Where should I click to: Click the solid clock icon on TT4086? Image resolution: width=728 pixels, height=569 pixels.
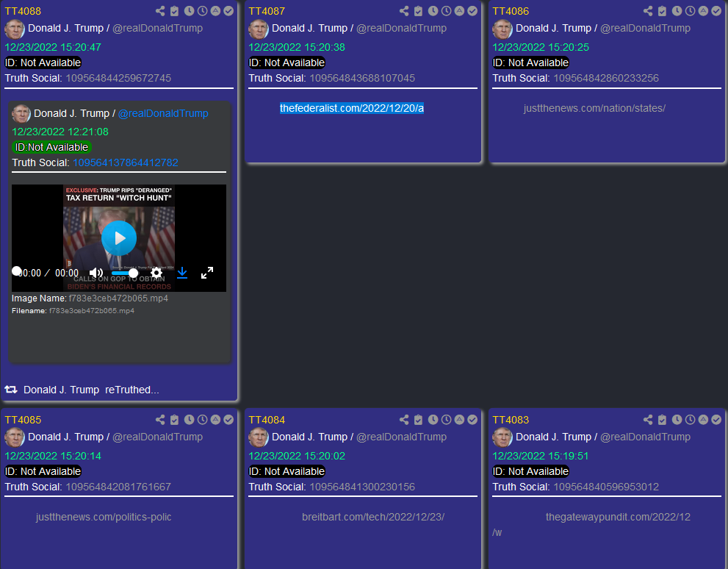point(677,11)
